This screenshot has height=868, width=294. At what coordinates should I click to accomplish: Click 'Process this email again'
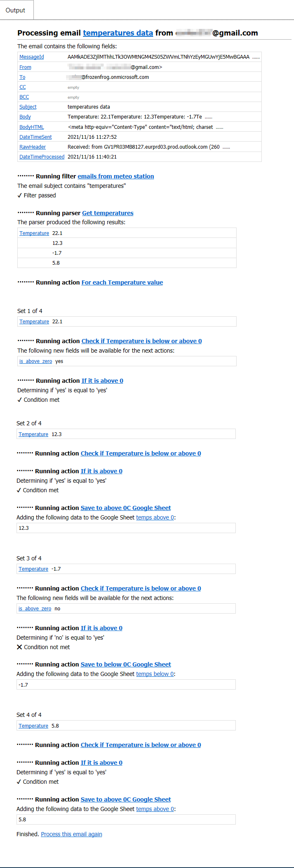click(71, 834)
